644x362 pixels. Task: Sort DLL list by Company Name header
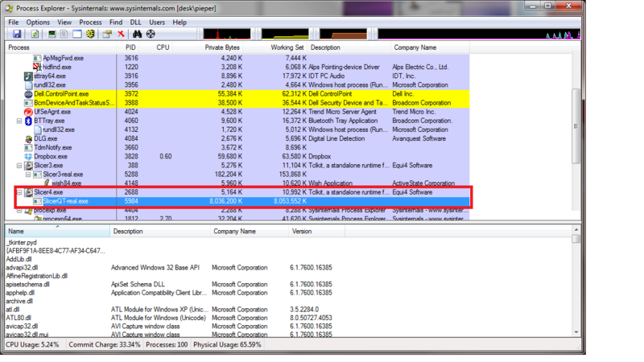[x=233, y=231]
